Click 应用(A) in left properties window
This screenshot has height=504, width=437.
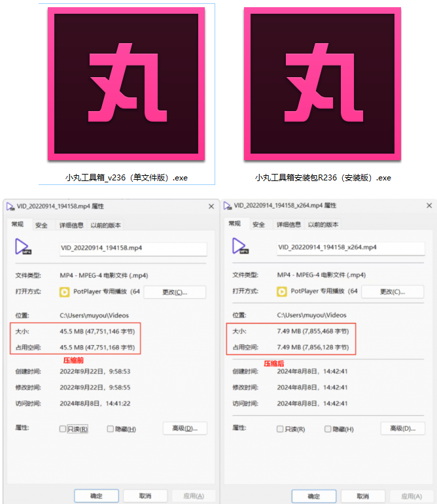click(x=194, y=496)
